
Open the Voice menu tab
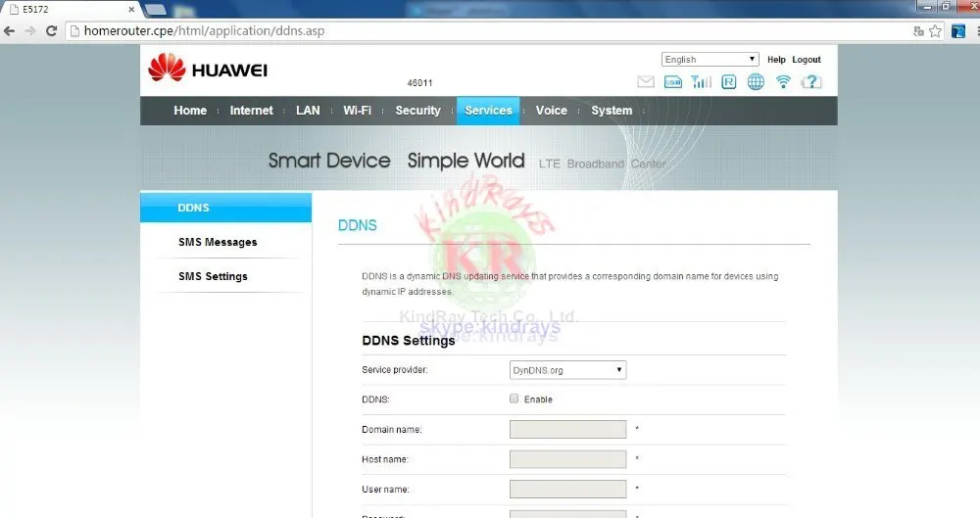click(551, 111)
